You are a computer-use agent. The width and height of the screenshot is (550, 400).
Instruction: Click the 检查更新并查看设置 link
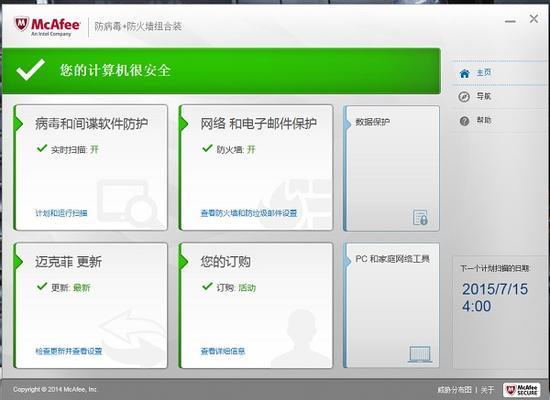coord(69,351)
